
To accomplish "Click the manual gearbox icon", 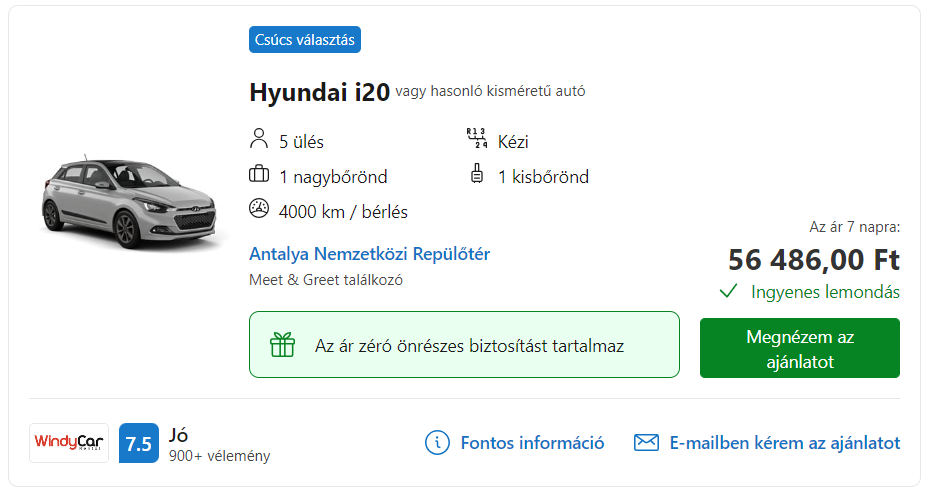I will click(477, 138).
